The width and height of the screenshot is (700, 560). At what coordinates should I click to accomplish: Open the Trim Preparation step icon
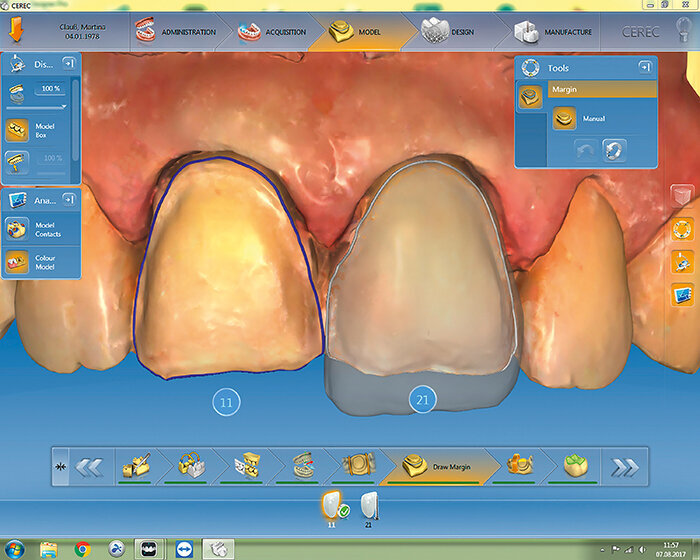coord(358,466)
